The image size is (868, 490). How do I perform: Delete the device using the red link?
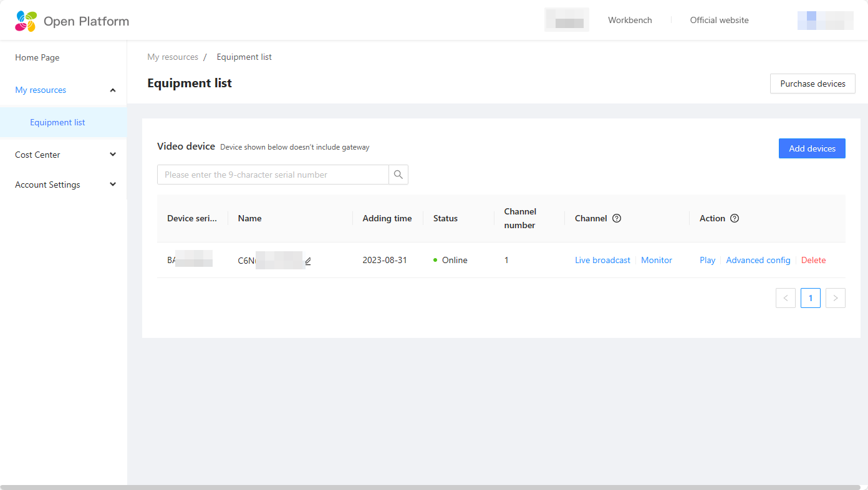(813, 260)
